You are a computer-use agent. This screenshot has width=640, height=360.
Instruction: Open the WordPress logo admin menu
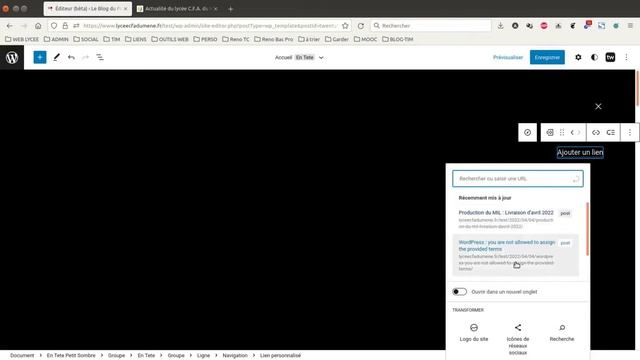pyautogui.click(x=12, y=58)
